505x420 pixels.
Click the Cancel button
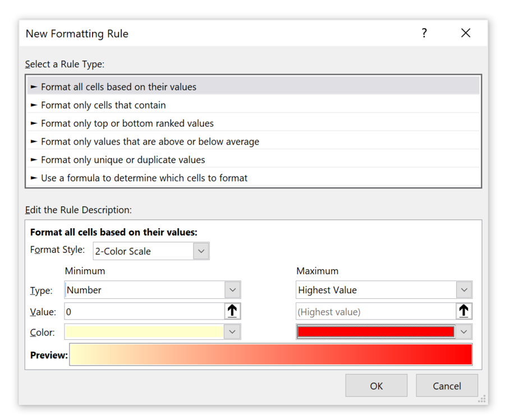[x=447, y=386]
